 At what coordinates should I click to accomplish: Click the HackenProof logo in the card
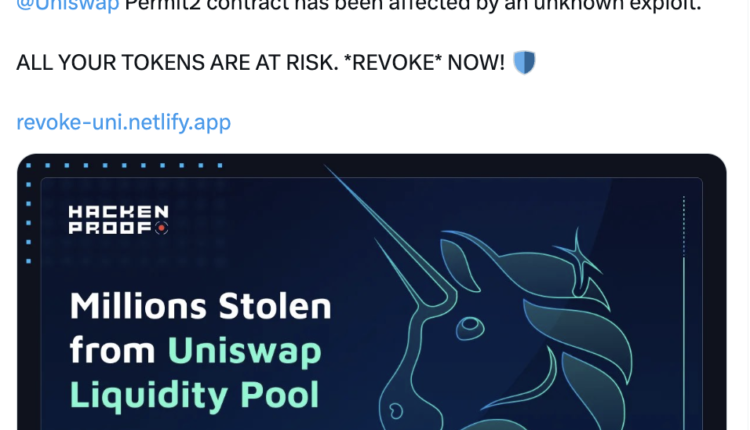point(119,220)
